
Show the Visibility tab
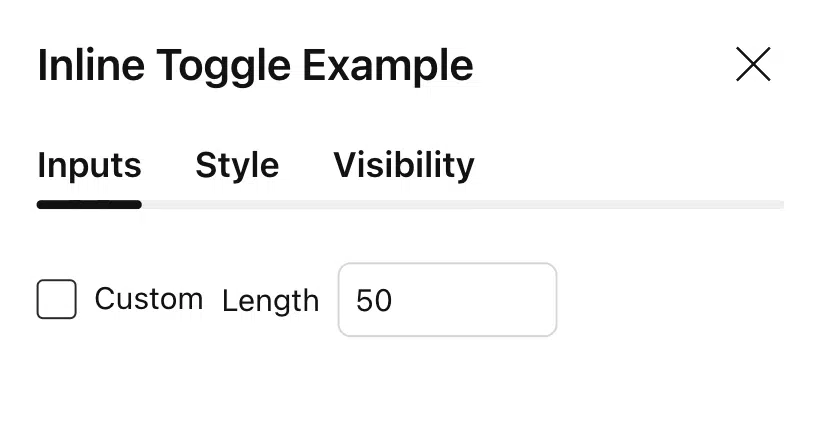404,165
